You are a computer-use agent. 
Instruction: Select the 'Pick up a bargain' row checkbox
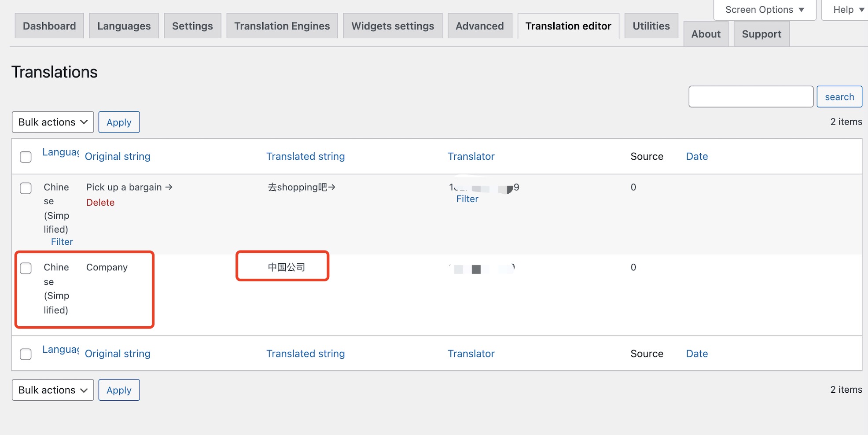26,188
